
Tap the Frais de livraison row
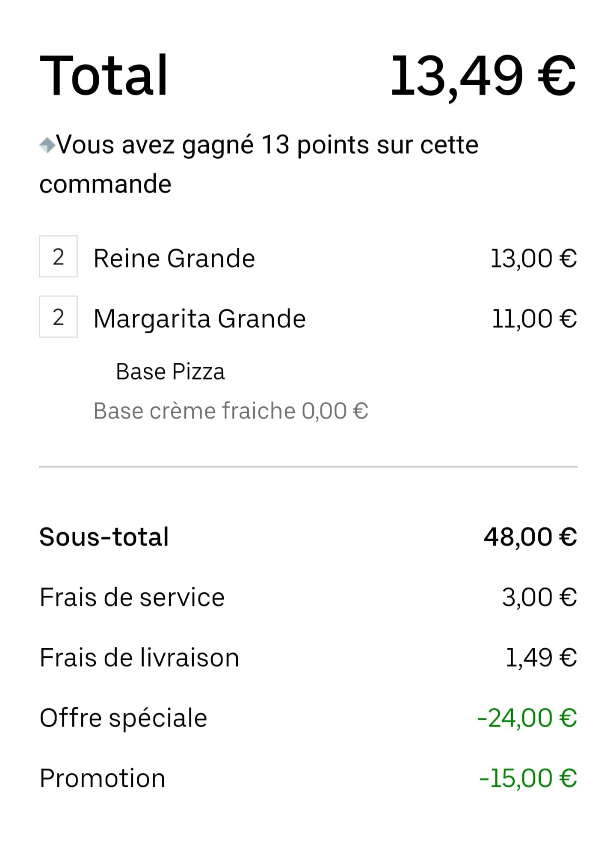(308, 658)
